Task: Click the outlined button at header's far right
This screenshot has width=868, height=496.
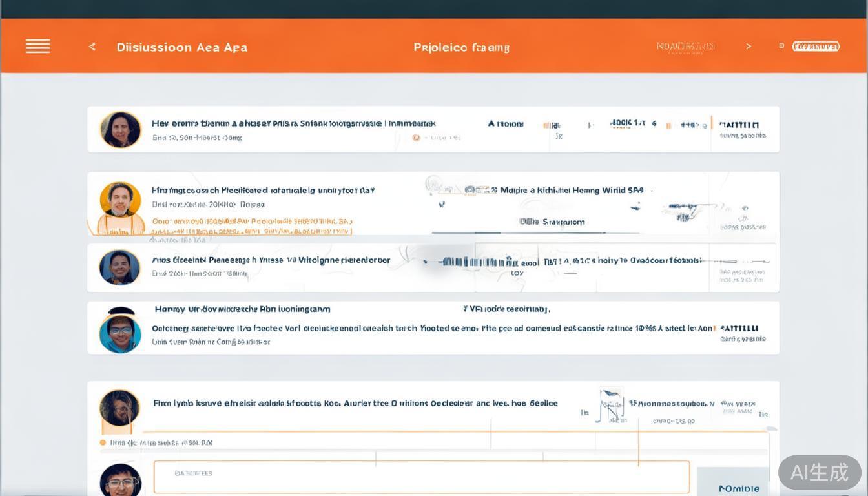Action: pos(816,46)
